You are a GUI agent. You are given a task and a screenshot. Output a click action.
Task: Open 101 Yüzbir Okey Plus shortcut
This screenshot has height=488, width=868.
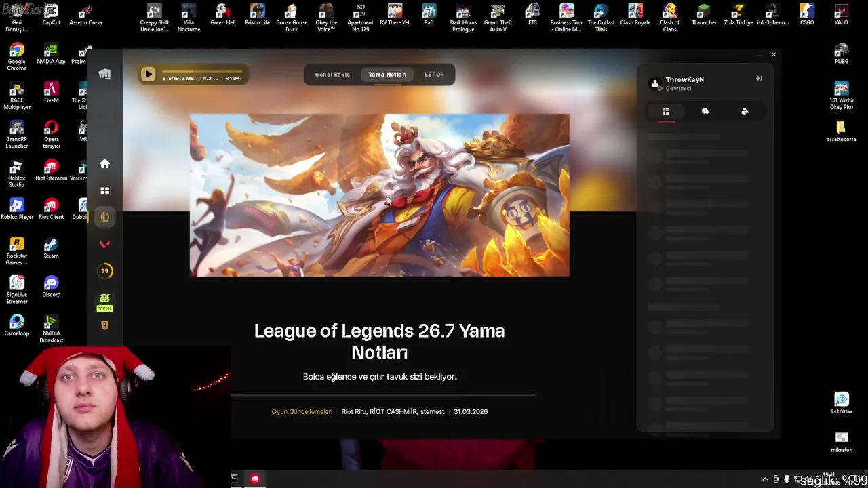click(x=842, y=96)
